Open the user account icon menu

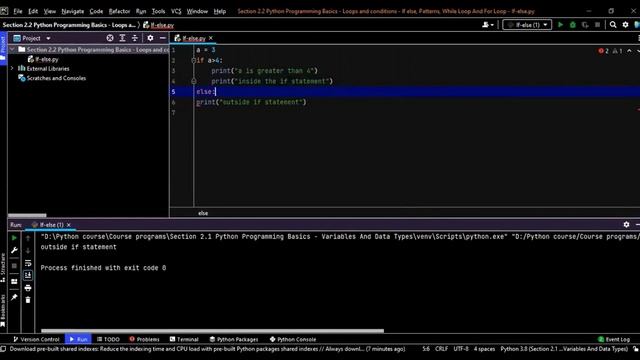(487, 25)
